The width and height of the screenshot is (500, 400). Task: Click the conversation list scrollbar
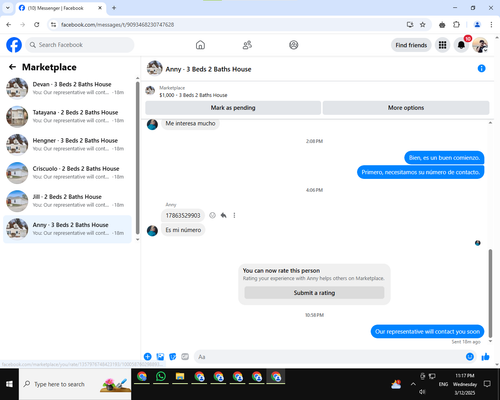(x=137, y=158)
